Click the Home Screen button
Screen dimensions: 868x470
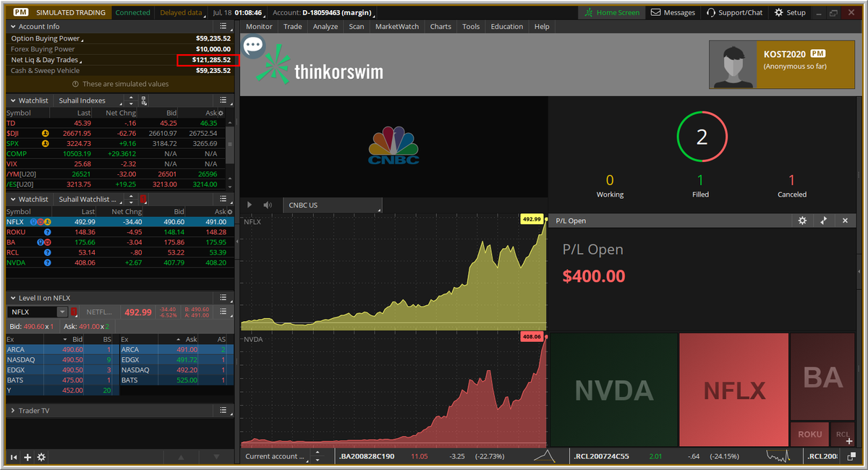coord(612,12)
